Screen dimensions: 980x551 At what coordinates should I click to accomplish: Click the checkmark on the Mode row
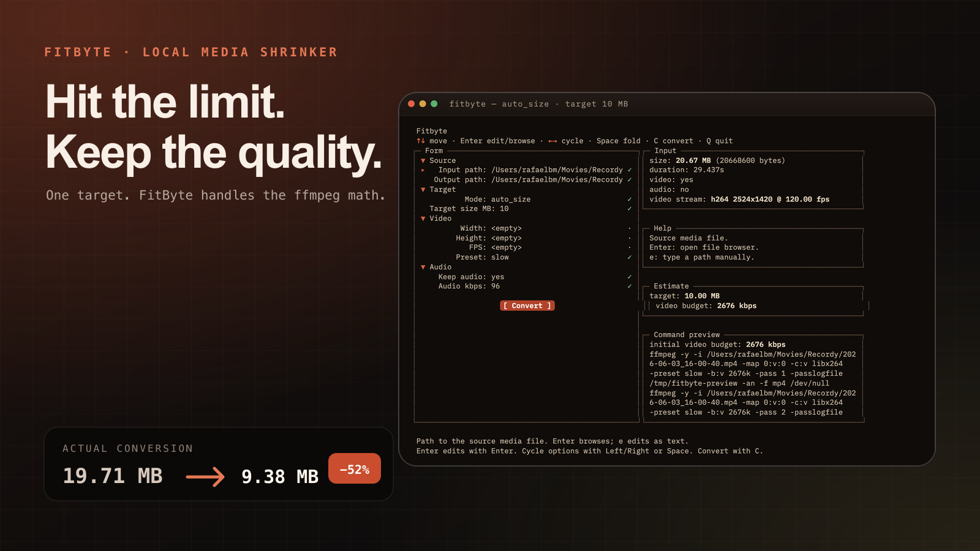point(629,200)
